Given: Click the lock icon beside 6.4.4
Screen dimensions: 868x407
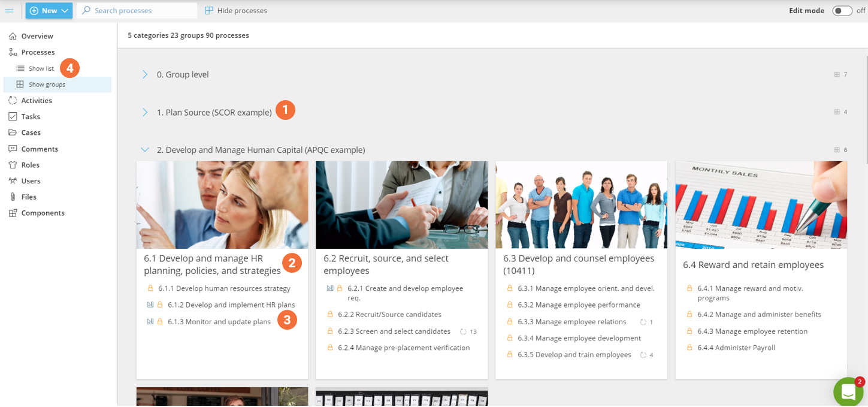Looking at the screenshot, I should pos(689,348).
